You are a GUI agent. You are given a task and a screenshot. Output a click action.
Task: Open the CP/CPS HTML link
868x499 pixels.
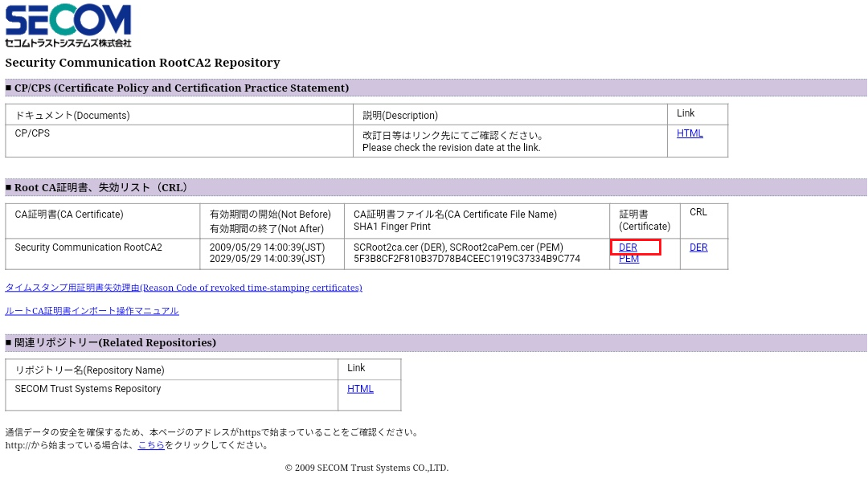690,133
